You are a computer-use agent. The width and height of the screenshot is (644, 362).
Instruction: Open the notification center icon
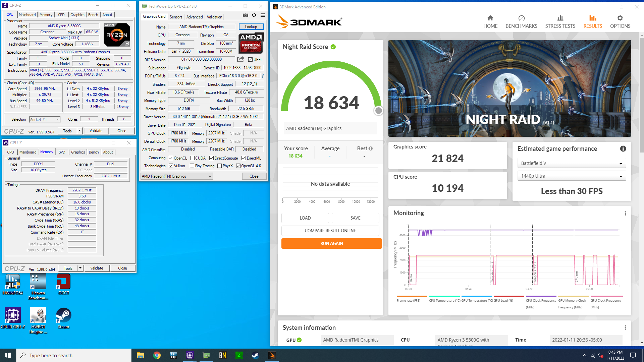point(633,355)
